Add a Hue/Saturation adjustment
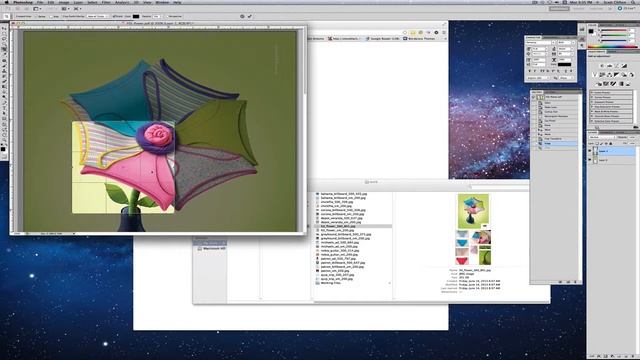The height and width of the screenshot is (360, 640). coord(602,75)
